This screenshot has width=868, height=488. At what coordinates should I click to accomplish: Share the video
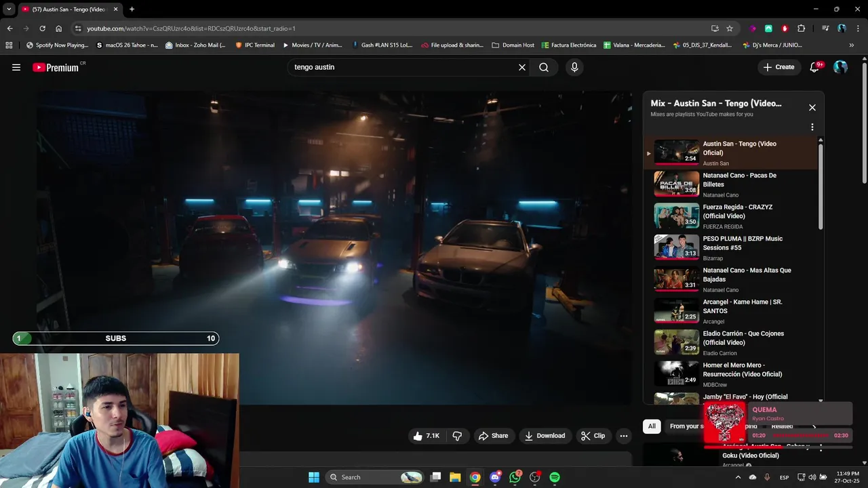click(493, 436)
